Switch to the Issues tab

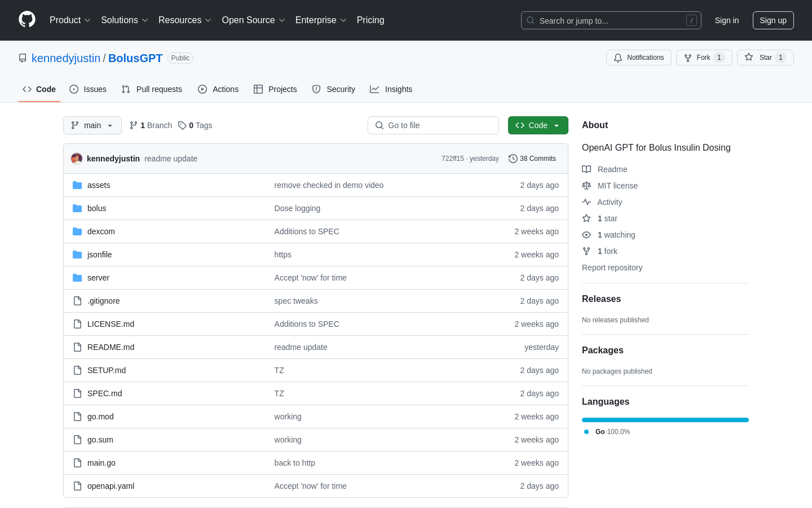click(x=88, y=89)
